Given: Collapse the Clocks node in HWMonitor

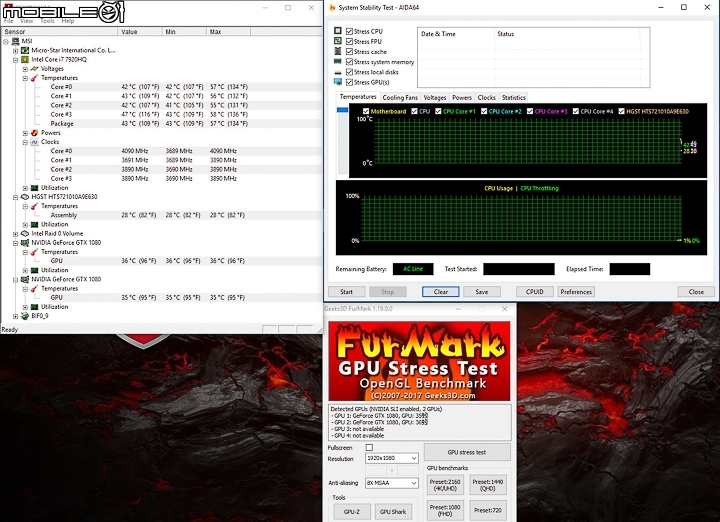Looking at the screenshot, I should (25, 142).
